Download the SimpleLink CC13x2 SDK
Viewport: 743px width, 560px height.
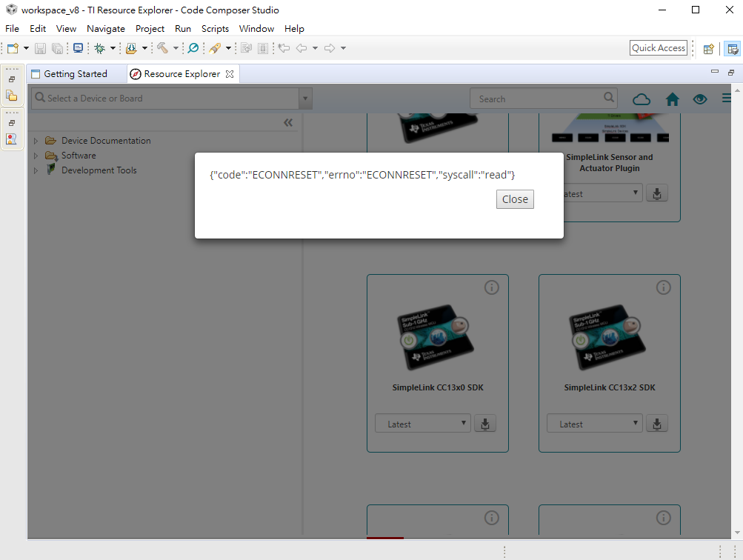point(657,424)
